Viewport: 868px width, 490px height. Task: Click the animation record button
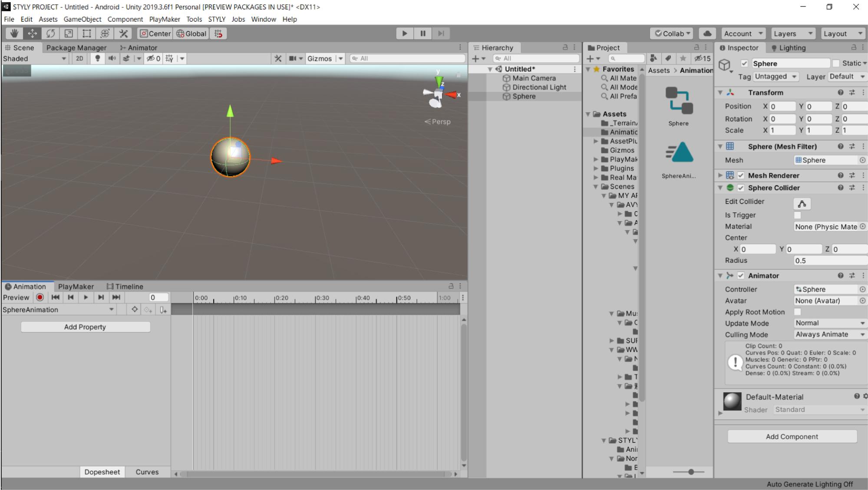(x=40, y=298)
